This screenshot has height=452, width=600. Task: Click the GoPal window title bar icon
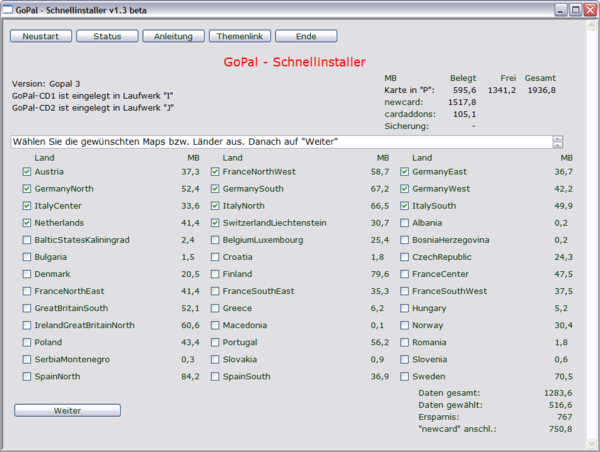tap(8, 9)
